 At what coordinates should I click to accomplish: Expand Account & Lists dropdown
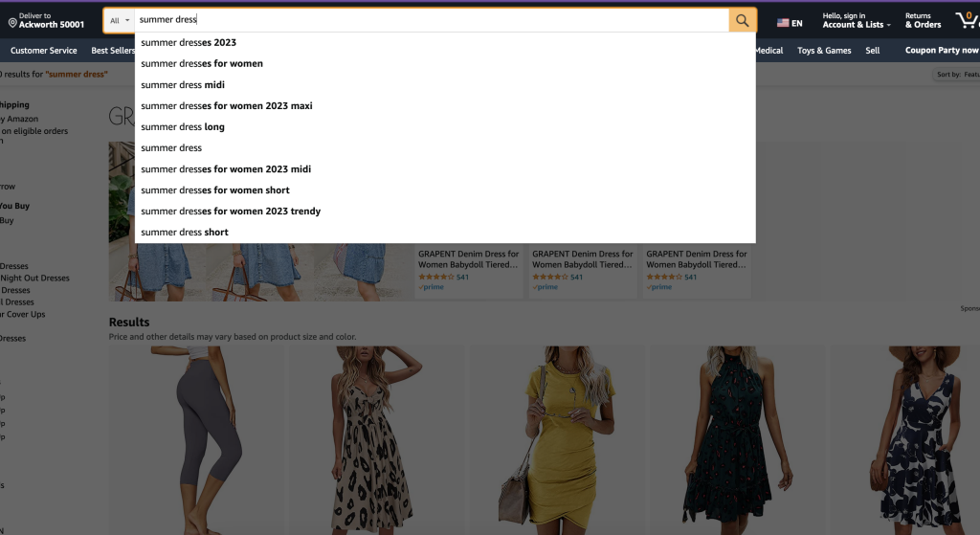857,20
